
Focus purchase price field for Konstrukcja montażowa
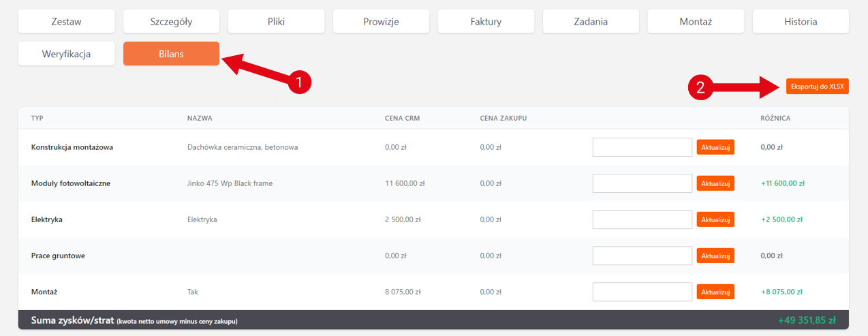[x=642, y=147]
